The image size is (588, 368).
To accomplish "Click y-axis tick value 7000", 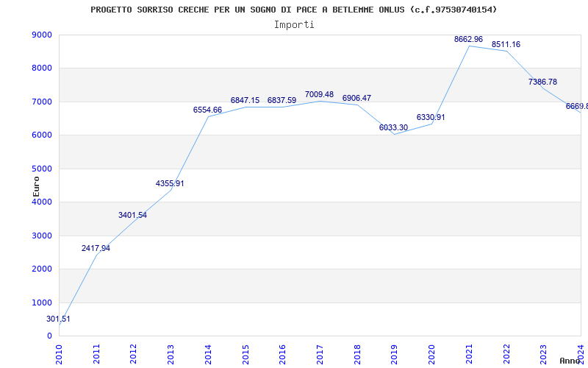I will pyautogui.click(x=43, y=102).
